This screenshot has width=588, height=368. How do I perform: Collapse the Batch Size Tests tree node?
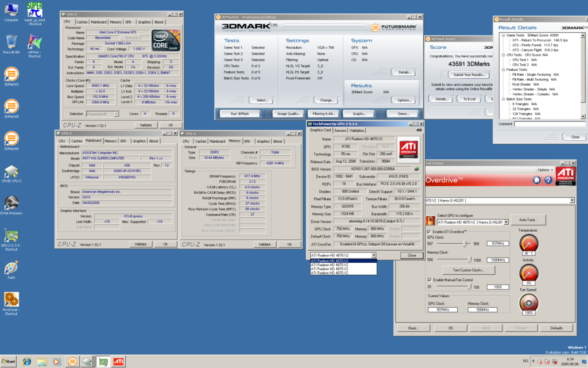[x=503, y=99]
